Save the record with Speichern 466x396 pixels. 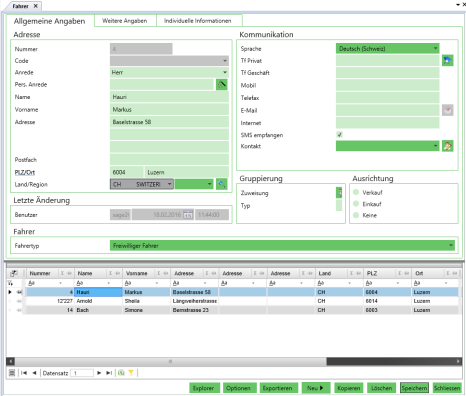click(x=414, y=388)
